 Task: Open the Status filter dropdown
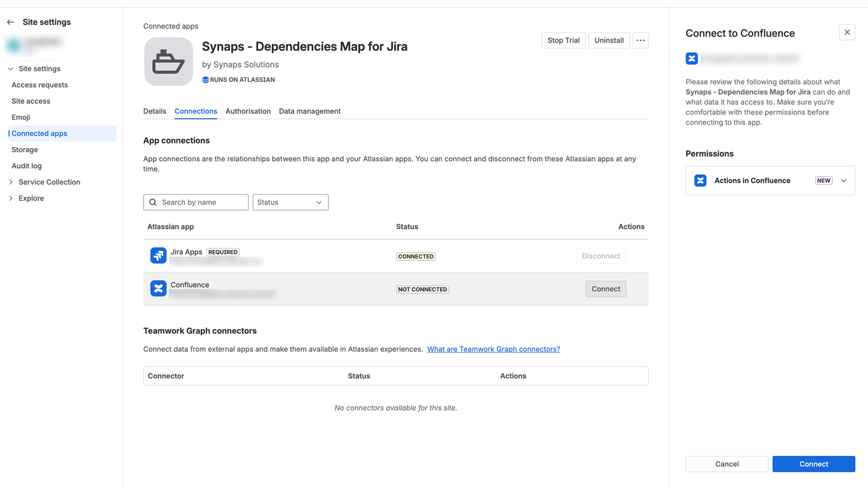pos(290,202)
